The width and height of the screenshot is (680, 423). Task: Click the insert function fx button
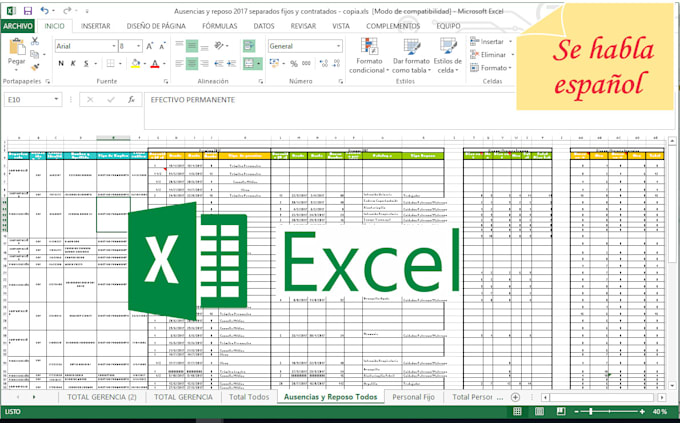coord(131,100)
